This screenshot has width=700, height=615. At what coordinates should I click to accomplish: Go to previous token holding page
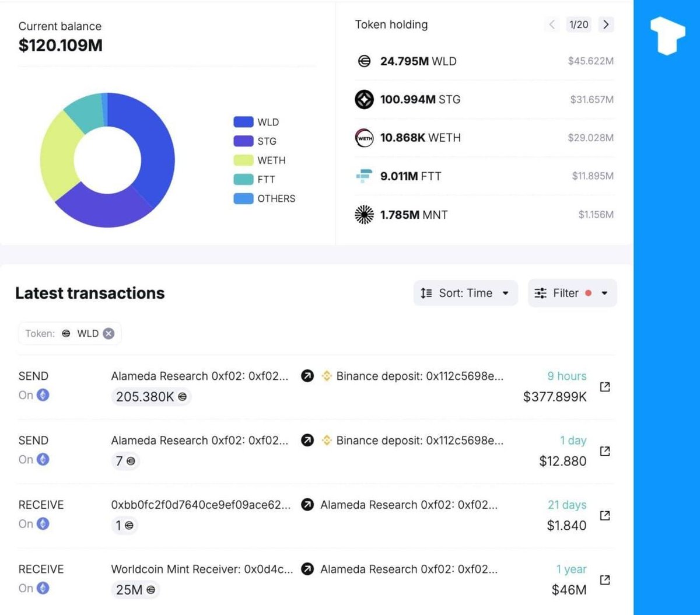pyautogui.click(x=552, y=25)
